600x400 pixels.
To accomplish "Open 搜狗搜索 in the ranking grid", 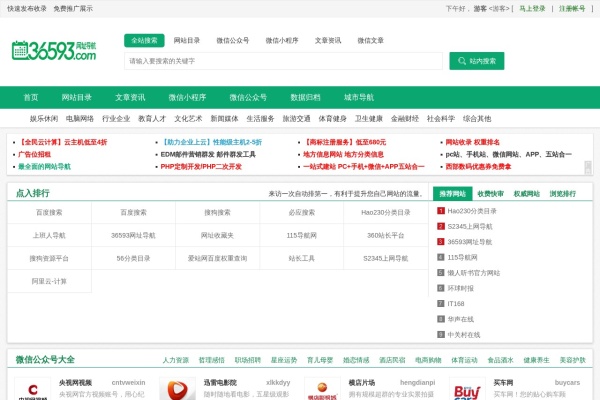I will (x=218, y=212).
